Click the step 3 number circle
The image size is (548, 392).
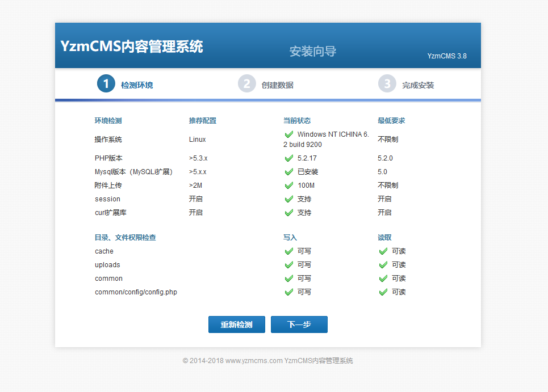pyautogui.click(x=387, y=84)
